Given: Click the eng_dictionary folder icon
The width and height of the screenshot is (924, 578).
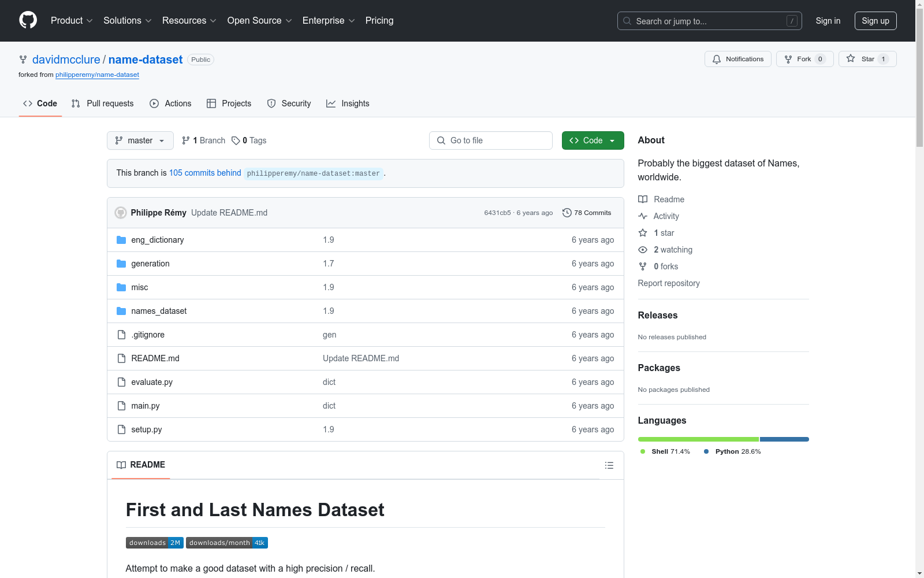Looking at the screenshot, I should click(x=121, y=240).
